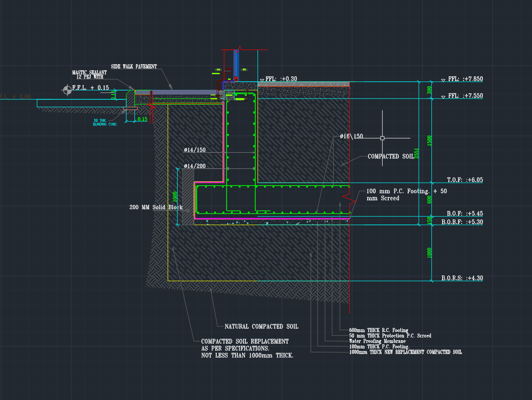Select the ø14/150 rebar callout
Screen dimensions: 532x400
195,150
